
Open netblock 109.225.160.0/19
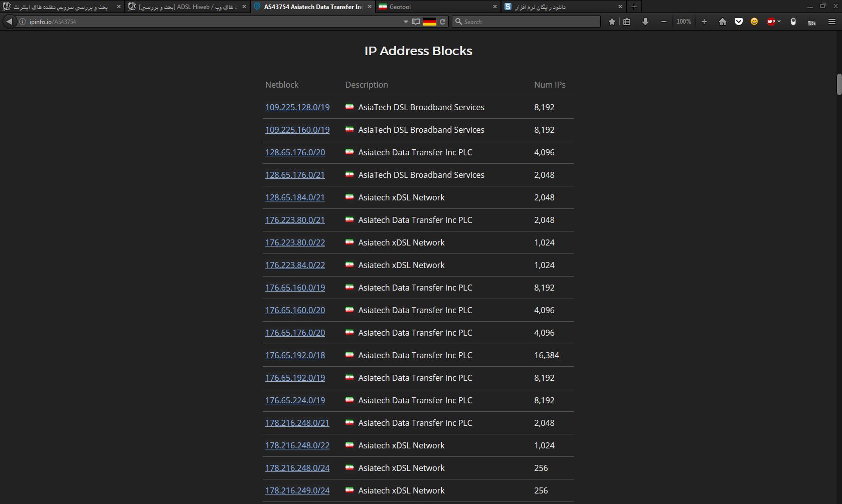pos(297,130)
